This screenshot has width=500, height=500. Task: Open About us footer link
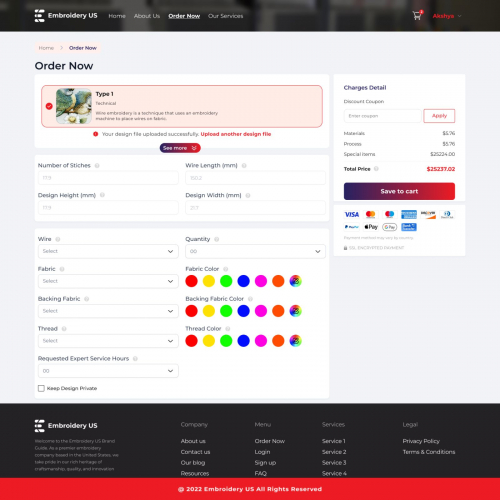point(193,441)
